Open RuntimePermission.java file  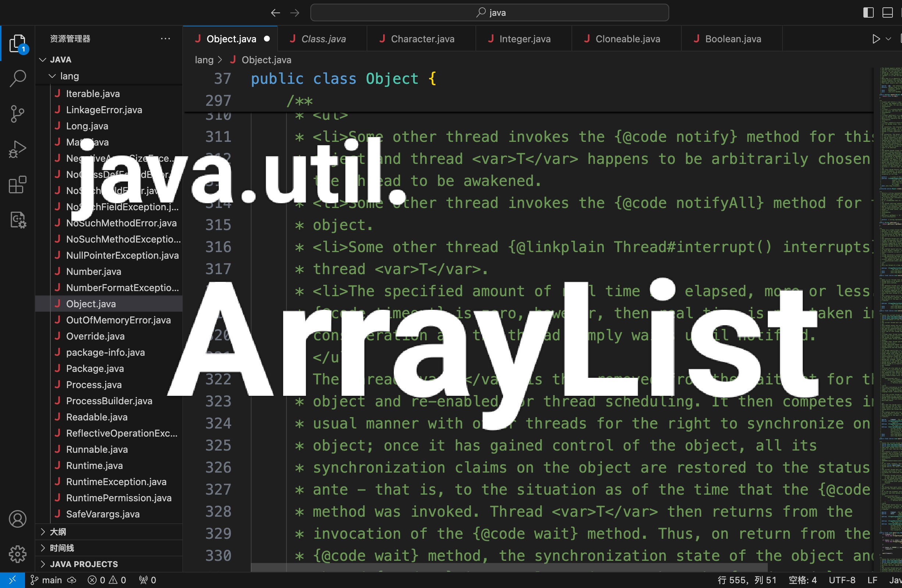109,498
